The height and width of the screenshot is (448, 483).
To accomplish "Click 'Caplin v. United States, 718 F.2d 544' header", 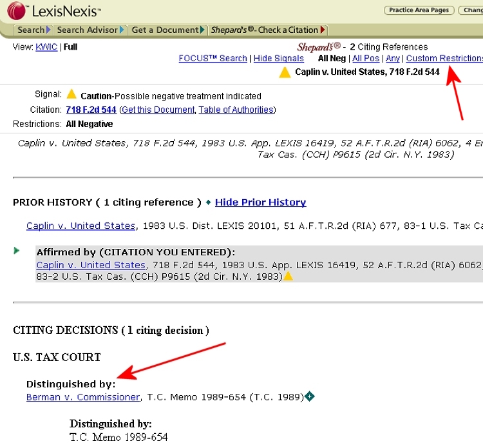I will tap(367, 72).
